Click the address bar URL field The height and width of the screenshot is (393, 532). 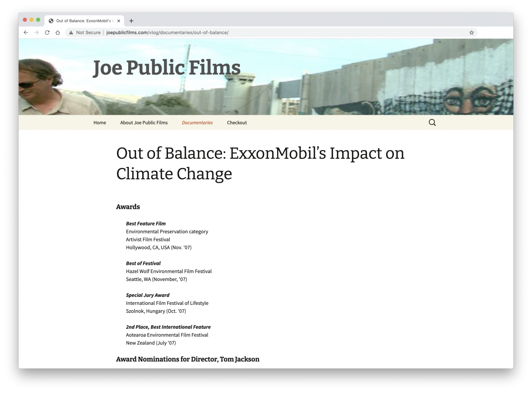[x=271, y=32]
